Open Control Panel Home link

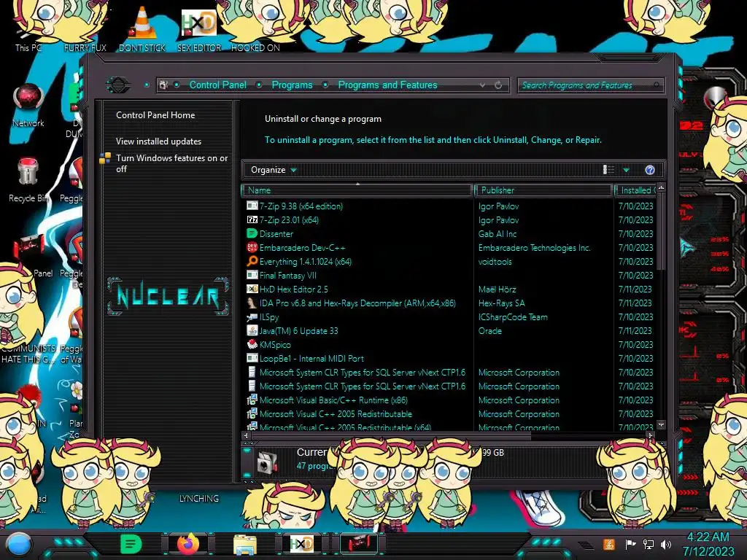[x=155, y=114]
